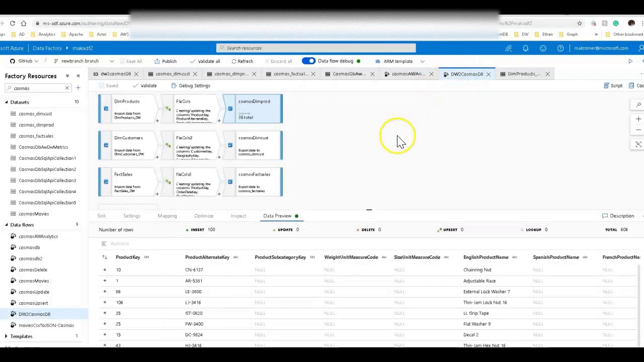Expand the ARM template dropdown
The width and height of the screenshot is (644, 362).
pyautogui.click(x=422, y=61)
